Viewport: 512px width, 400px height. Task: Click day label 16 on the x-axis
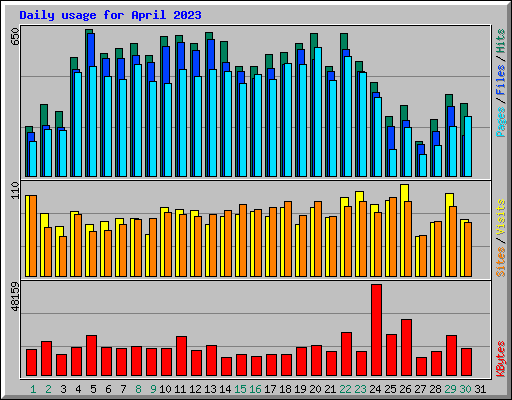click(x=255, y=389)
